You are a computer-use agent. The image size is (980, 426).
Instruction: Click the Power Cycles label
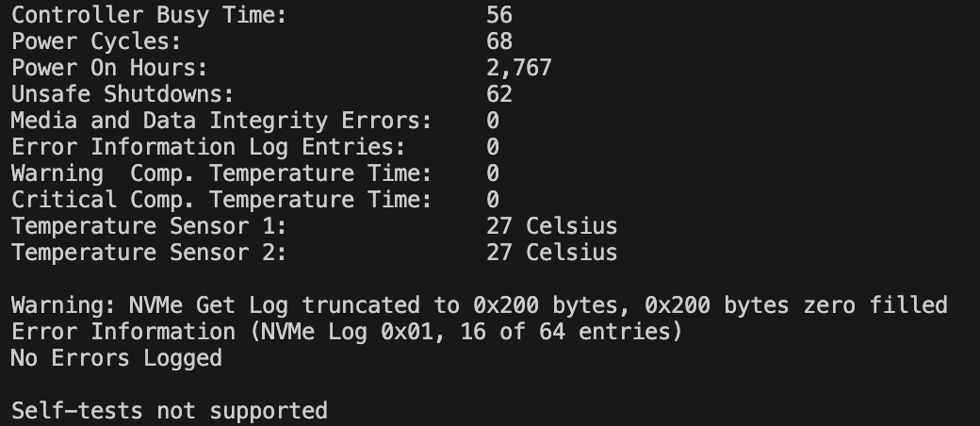[x=96, y=41]
